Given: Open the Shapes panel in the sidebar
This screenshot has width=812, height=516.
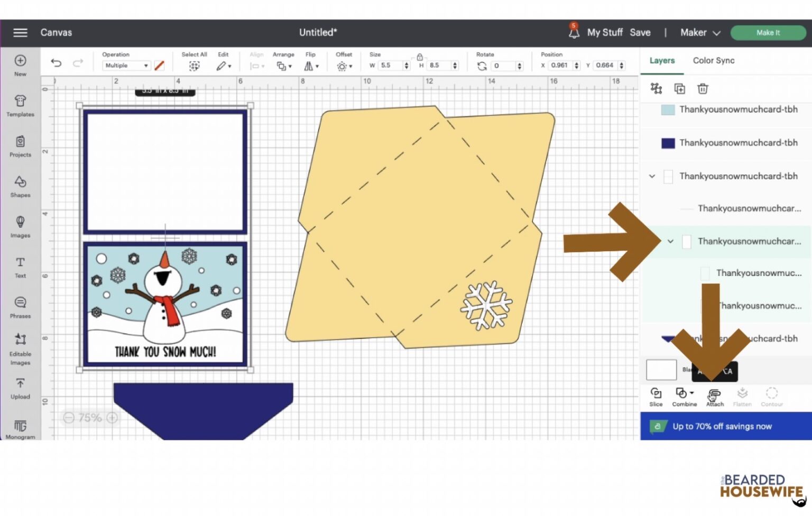Looking at the screenshot, I should point(20,186).
